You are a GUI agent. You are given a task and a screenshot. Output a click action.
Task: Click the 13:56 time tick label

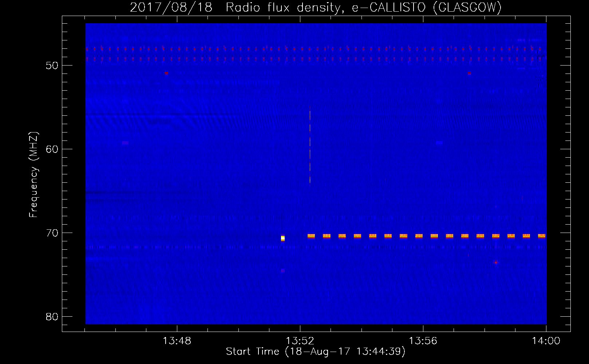[423, 341]
